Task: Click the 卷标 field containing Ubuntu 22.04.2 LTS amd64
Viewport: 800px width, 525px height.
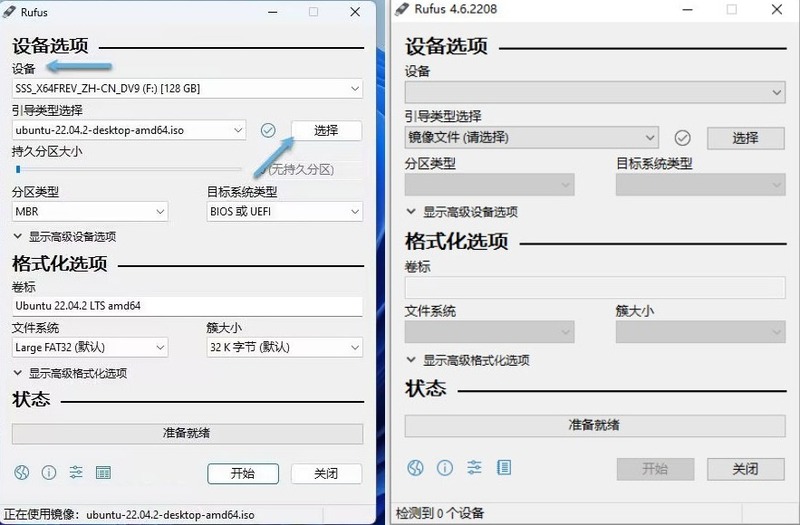Action: (187, 306)
